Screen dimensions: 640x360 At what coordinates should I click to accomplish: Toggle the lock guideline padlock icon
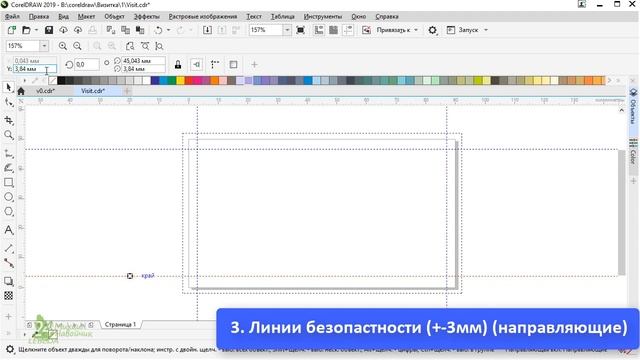[178, 64]
